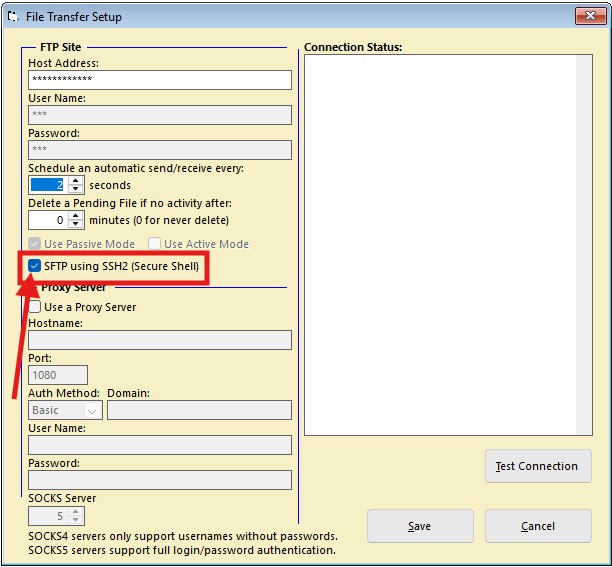Image resolution: width=612 pixels, height=567 pixels.
Task: Click the 'SOCKS4 servers only support usernames' note
Action: pyautogui.click(x=183, y=536)
